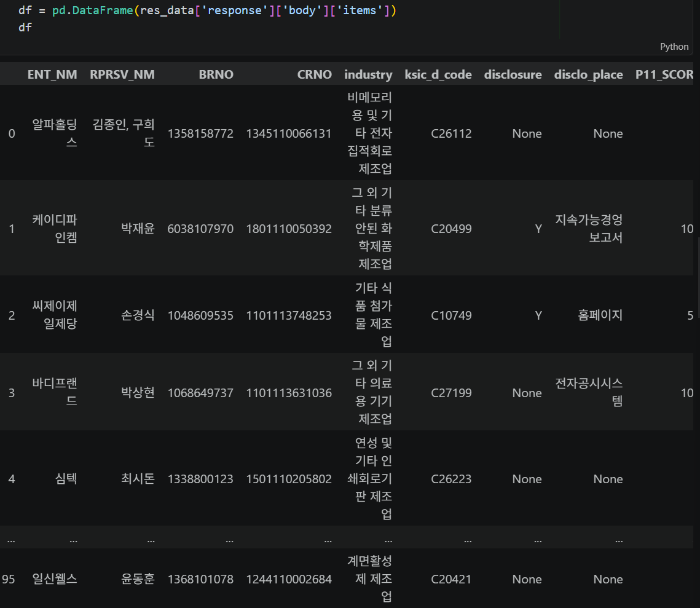The width and height of the screenshot is (700, 608).
Task: Click ksic code C20499
Action: 451,229
